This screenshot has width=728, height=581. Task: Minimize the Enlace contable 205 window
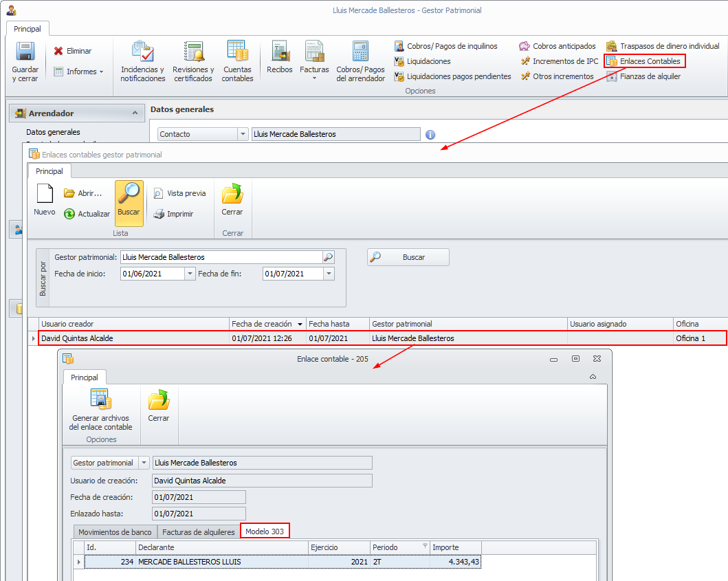(x=554, y=359)
